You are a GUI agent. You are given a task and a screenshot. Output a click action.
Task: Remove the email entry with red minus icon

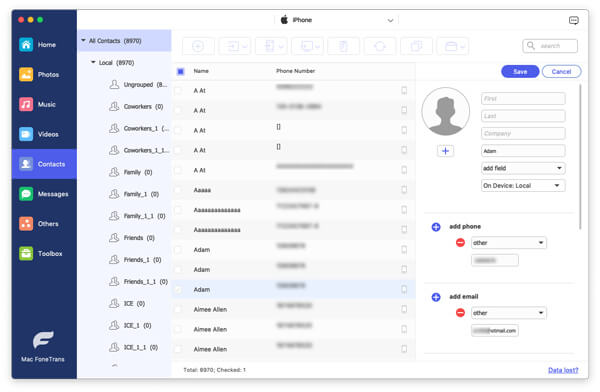point(460,313)
